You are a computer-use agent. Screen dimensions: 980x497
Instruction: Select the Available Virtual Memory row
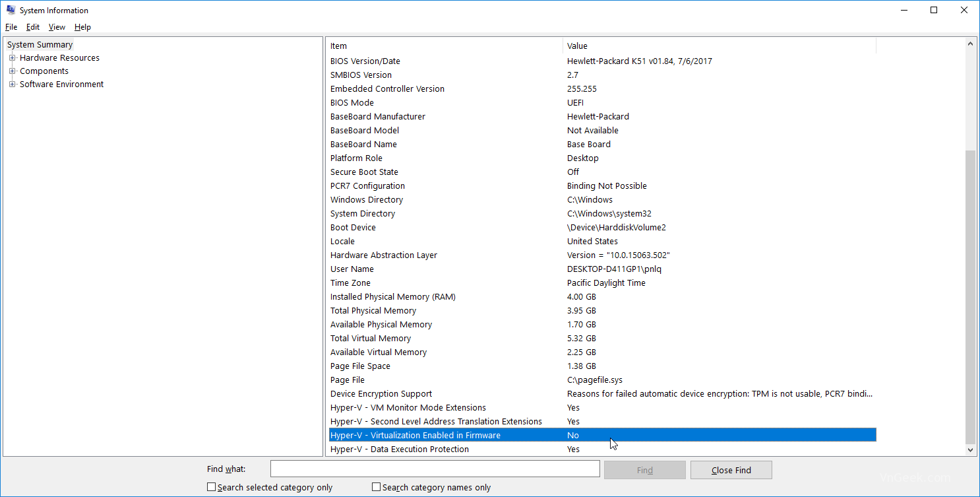pyautogui.click(x=602, y=352)
